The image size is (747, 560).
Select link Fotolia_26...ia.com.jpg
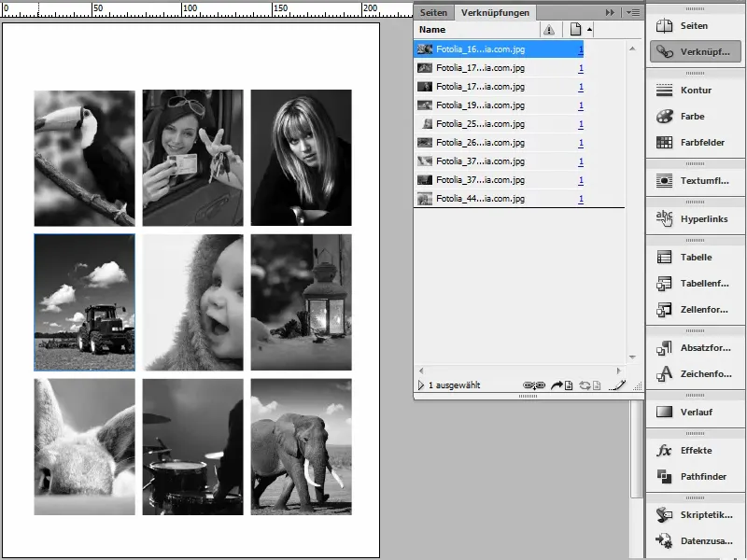pos(500,143)
